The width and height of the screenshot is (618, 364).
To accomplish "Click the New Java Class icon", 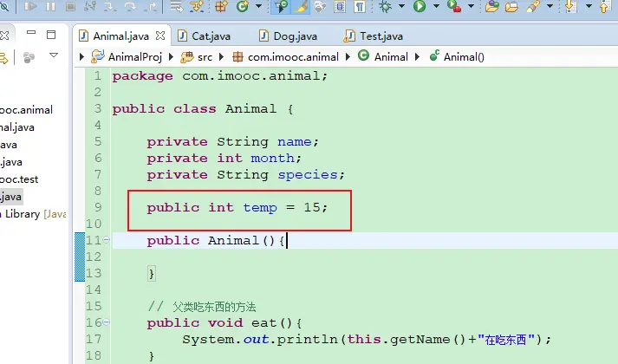I will pos(243,6).
